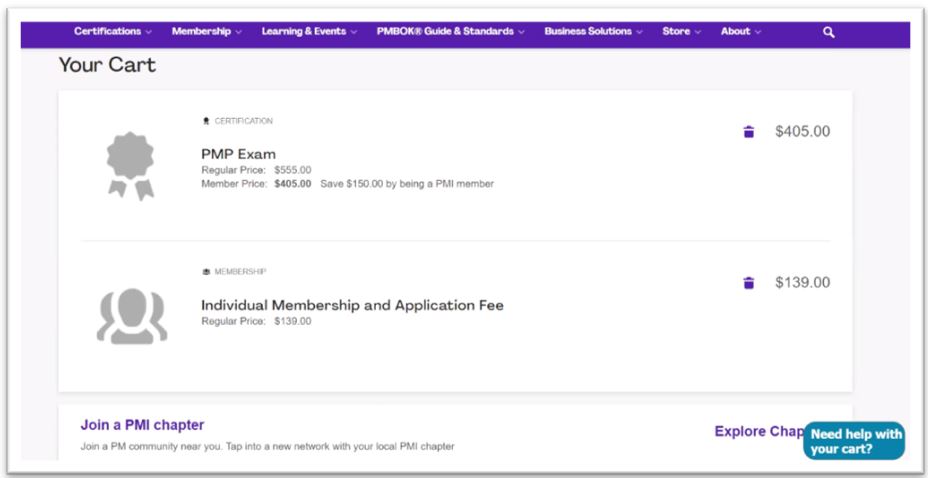Click the Regular Price $555.00 text
This screenshot has width=928, height=478.
[x=256, y=170]
